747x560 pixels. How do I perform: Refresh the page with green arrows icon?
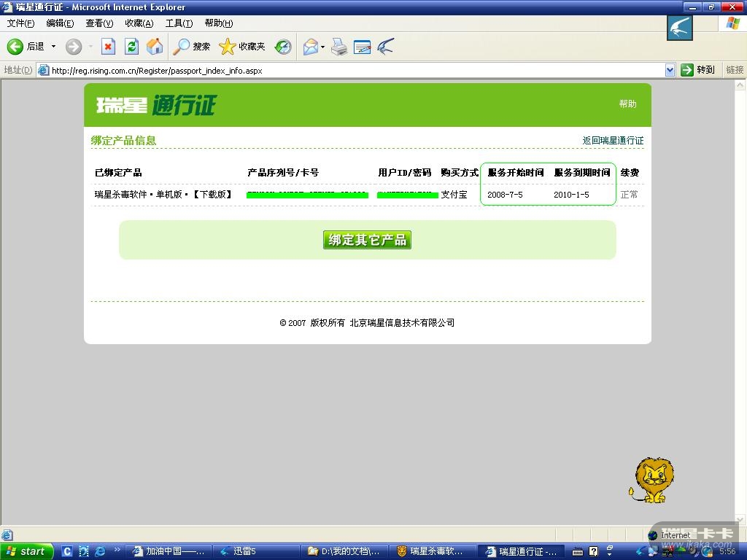(x=131, y=46)
